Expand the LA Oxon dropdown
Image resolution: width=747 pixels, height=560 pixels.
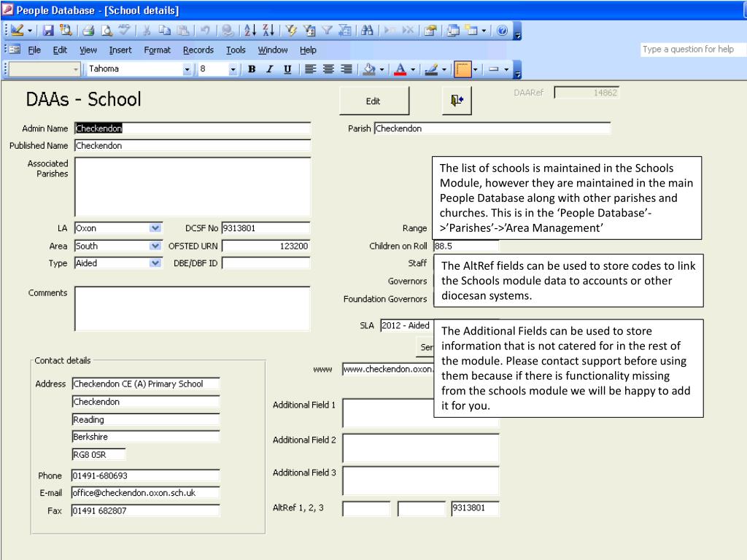click(155, 228)
